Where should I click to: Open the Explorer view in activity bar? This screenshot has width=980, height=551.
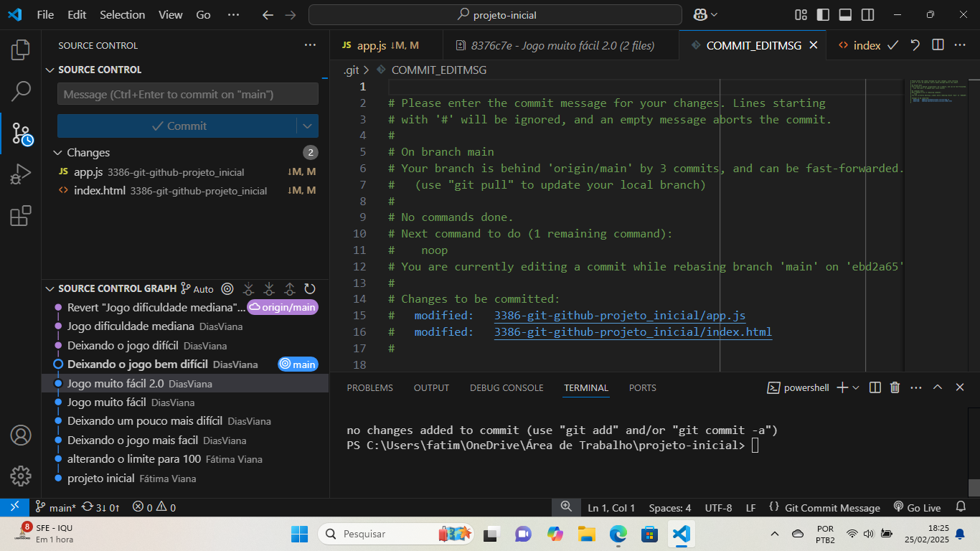(21, 50)
